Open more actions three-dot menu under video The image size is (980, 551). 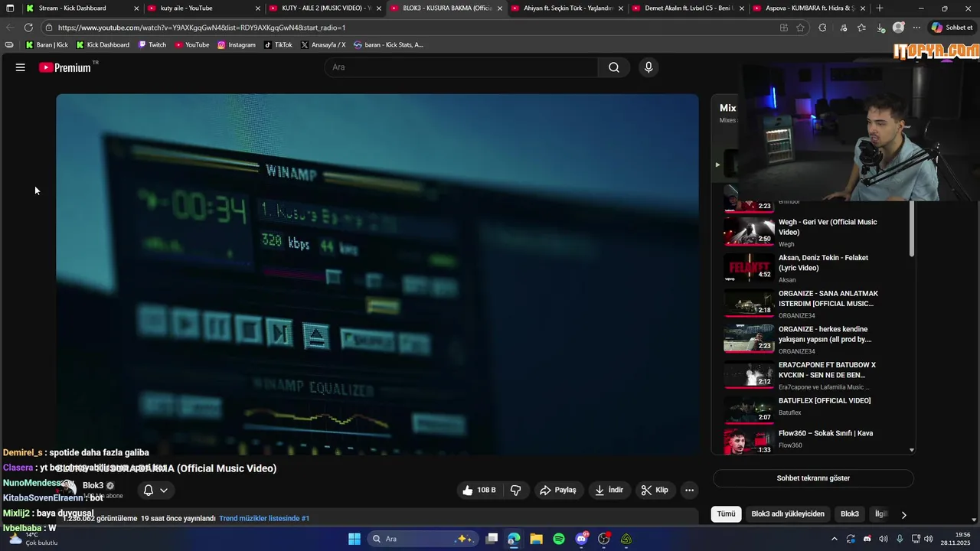689,490
